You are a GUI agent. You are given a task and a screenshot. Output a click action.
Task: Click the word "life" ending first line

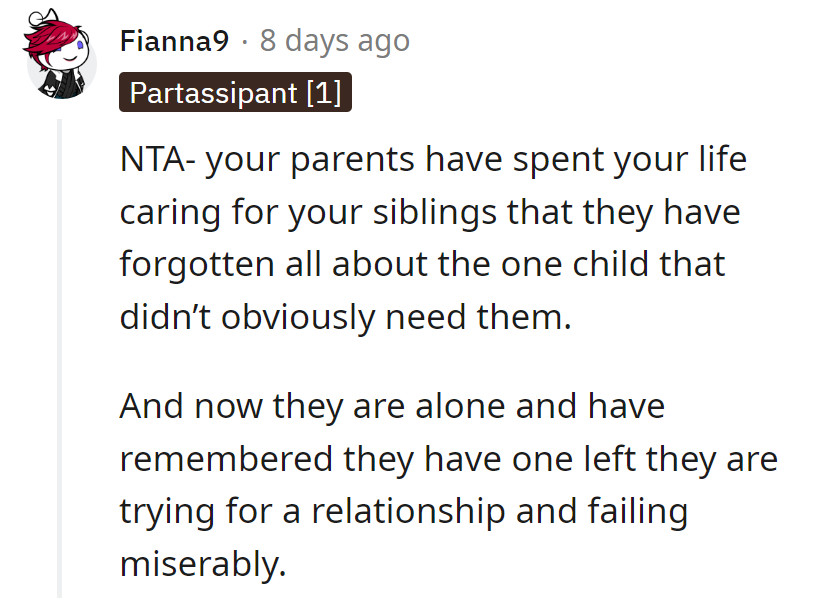click(x=723, y=161)
